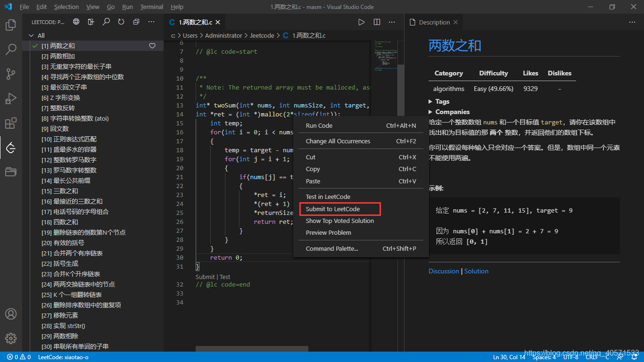Choose Show Top Voted Solution
Viewport: 644px width, 362px height.
pos(361,221)
